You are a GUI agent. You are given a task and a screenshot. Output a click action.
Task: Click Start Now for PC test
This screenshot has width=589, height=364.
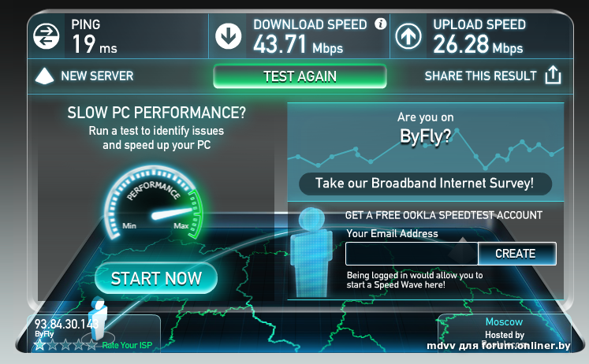click(x=156, y=278)
